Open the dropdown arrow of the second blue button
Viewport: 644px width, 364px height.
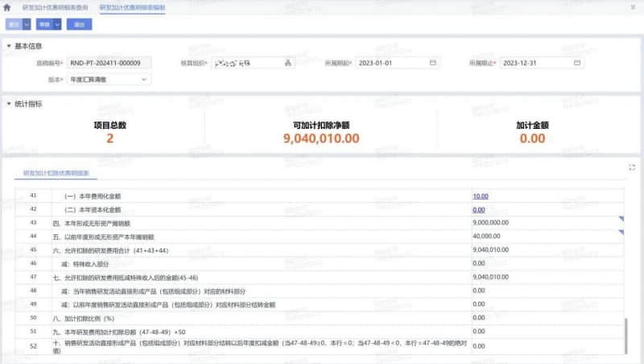pos(57,24)
